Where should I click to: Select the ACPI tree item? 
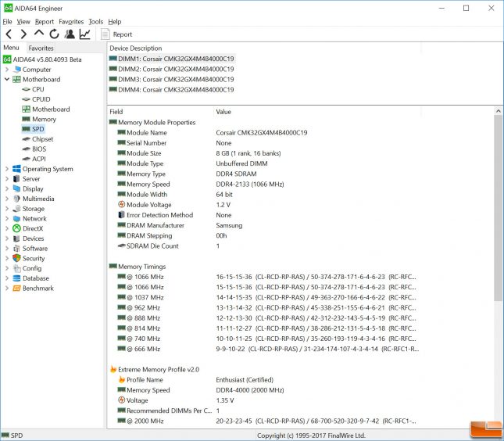34,159
